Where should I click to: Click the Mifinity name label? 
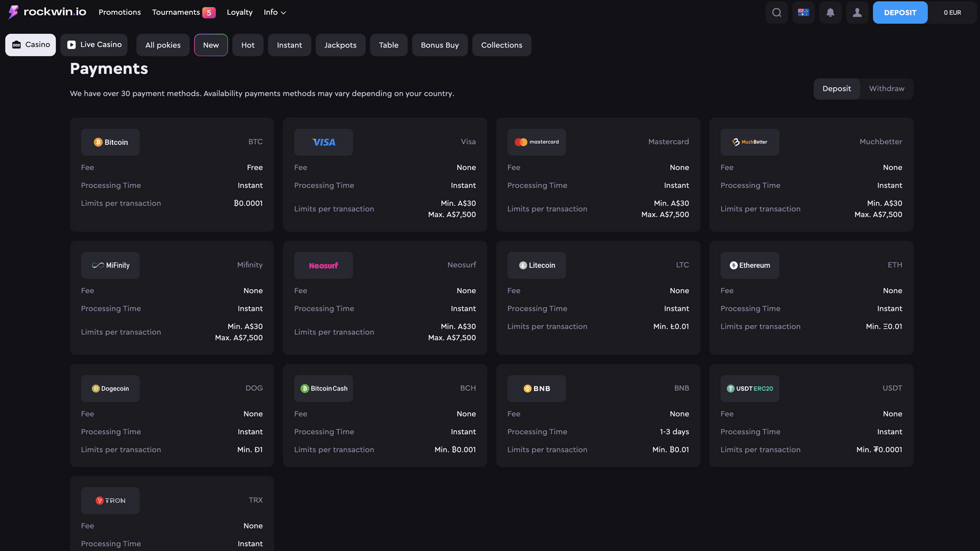[250, 265]
